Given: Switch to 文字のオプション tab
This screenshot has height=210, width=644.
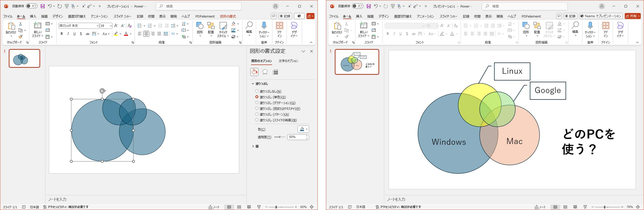Looking at the screenshot, I should 288,61.
